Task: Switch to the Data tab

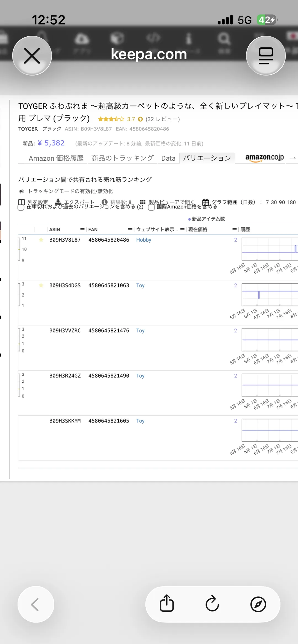Action: pyautogui.click(x=168, y=158)
